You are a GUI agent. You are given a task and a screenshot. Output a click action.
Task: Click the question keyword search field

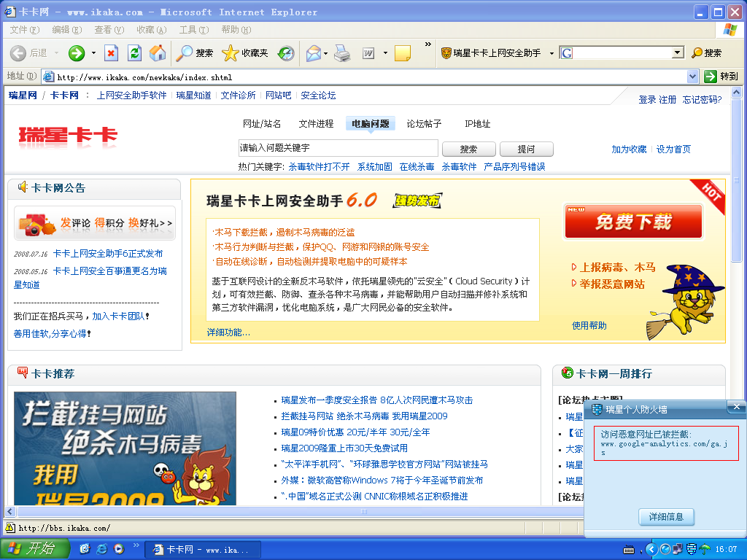coord(338,149)
